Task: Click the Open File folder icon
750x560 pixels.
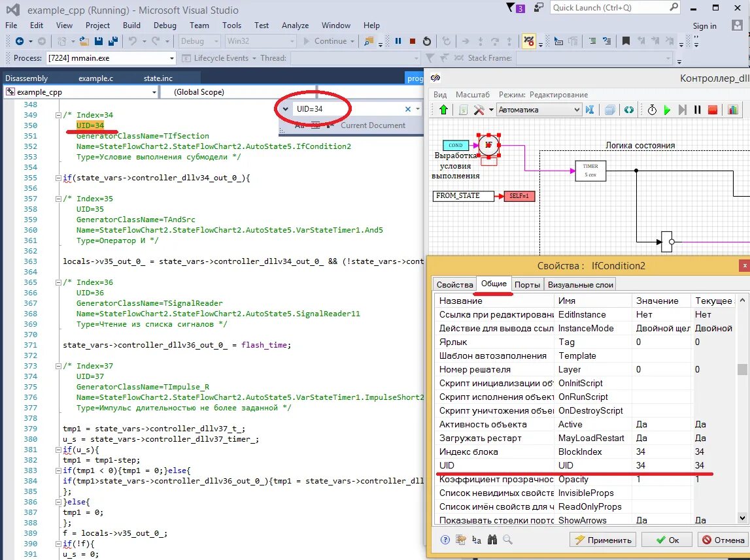Action: 84,41
